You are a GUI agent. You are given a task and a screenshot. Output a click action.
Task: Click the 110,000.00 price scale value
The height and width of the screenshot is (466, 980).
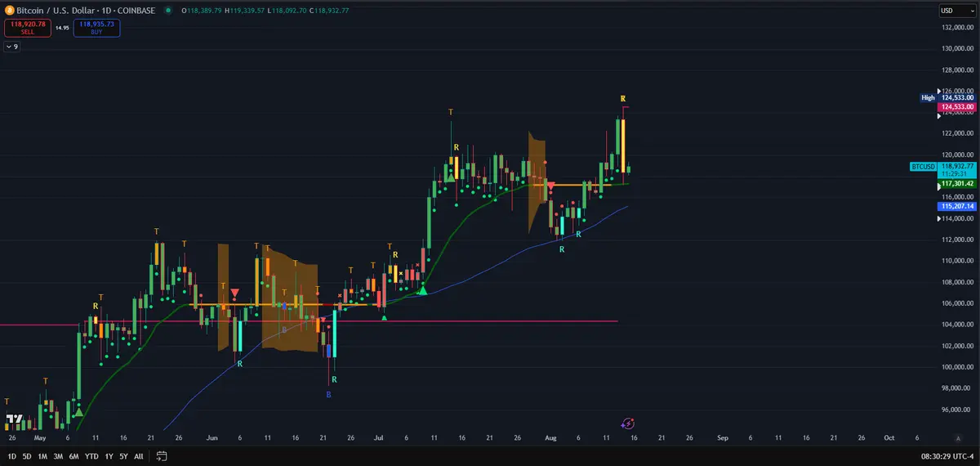click(x=958, y=261)
